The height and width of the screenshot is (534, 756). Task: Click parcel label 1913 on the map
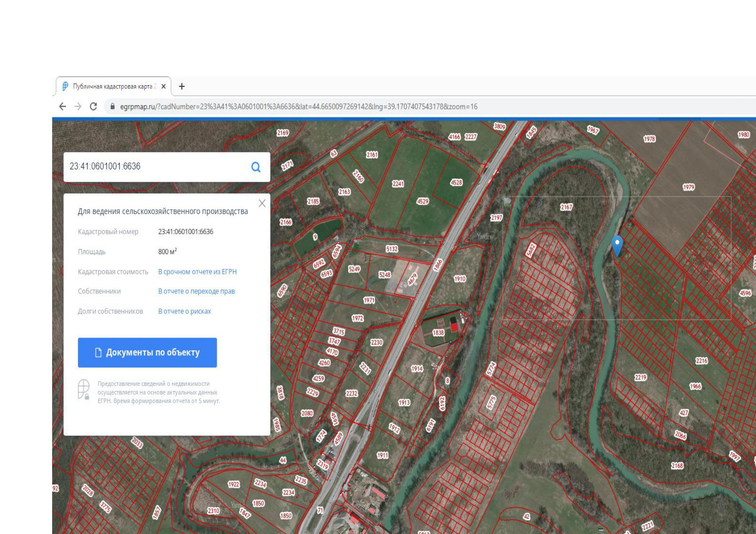(x=404, y=403)
